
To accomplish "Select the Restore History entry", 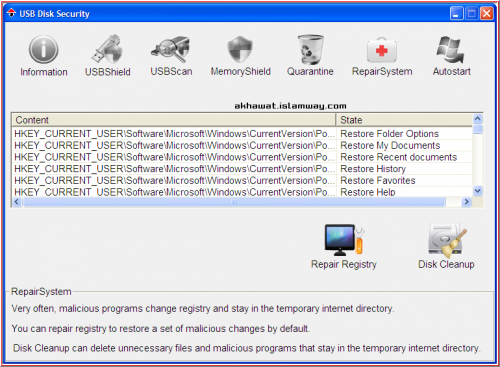I will pos(242,169).
